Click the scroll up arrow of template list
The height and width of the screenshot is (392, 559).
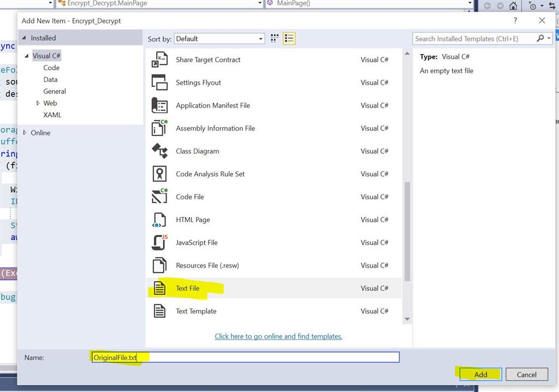pyautogui.click(x=407, y=53)
